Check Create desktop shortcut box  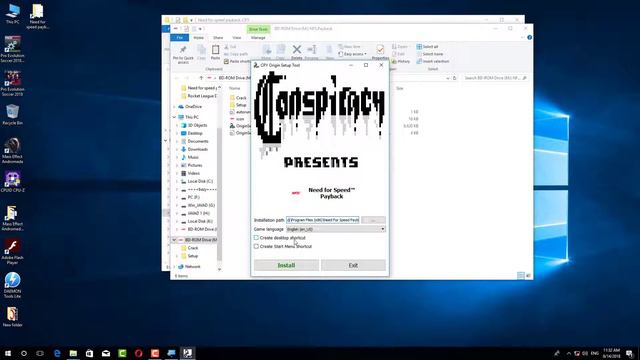click(x=256, y=238)
